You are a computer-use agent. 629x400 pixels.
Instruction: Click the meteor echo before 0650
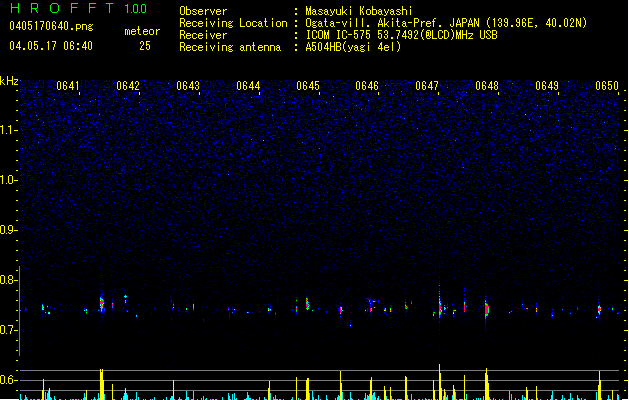click(599, 309)
